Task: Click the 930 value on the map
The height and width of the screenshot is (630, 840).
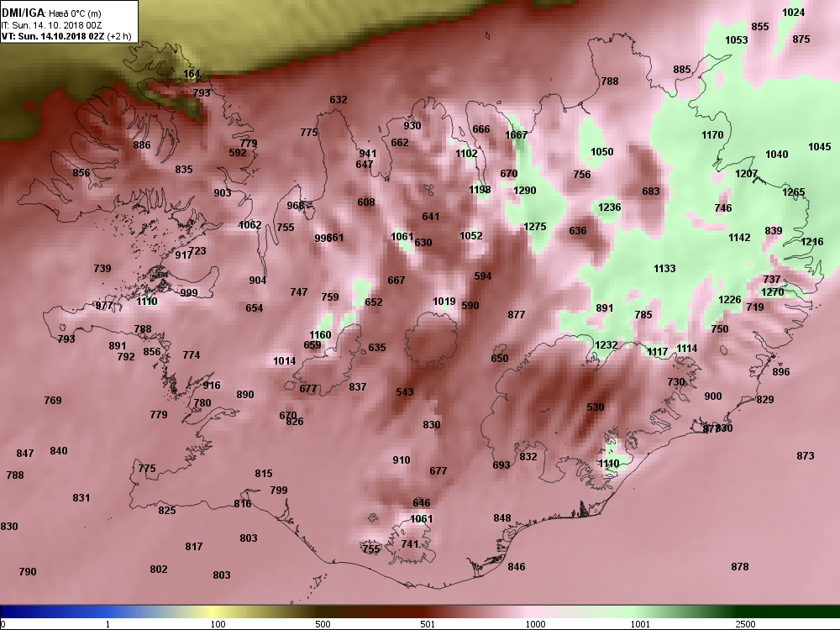Action: tap(412, 126)
